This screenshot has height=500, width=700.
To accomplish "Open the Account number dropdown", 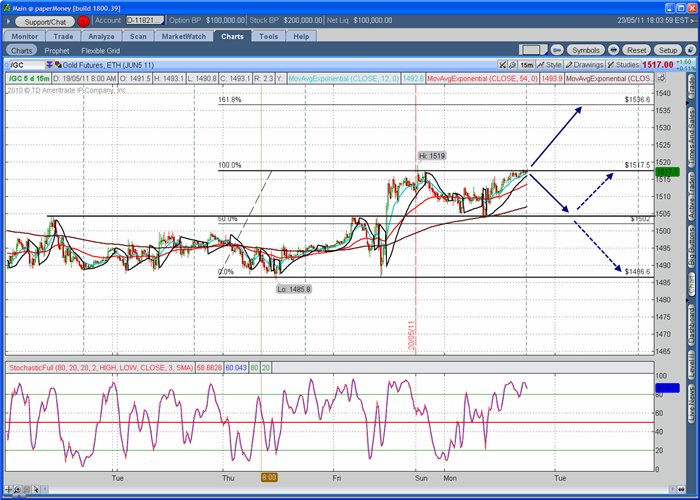I will click(145, 20).
